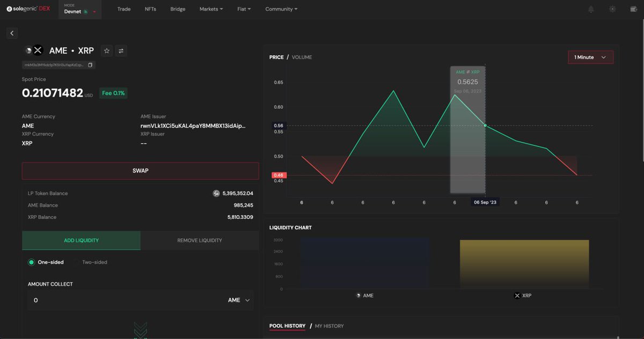
Task: Click the spot price 0.21071482
Action: tap(53, 93)
